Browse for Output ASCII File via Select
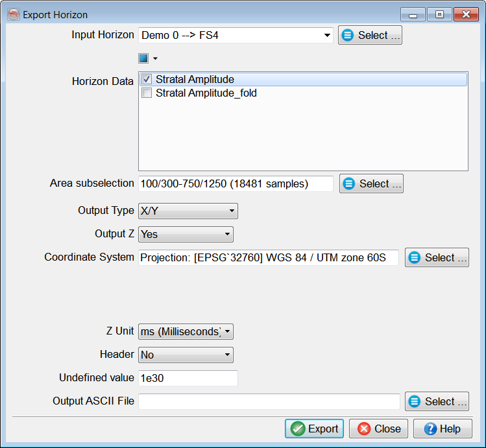 point(437,402)
